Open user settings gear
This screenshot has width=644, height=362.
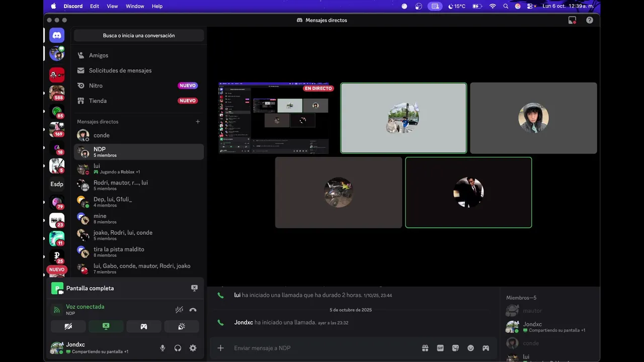[193, 348]
